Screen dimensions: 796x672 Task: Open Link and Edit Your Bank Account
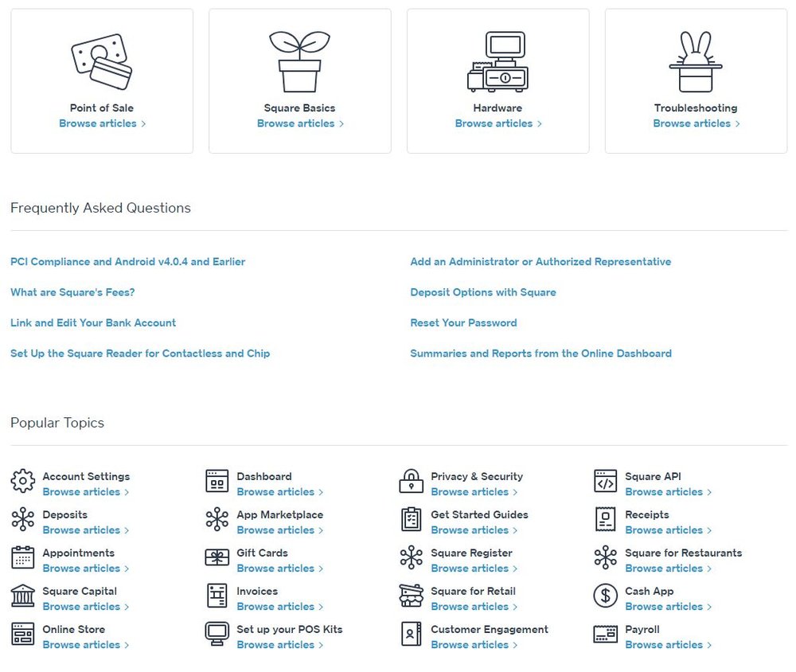(x=93, y=322)
